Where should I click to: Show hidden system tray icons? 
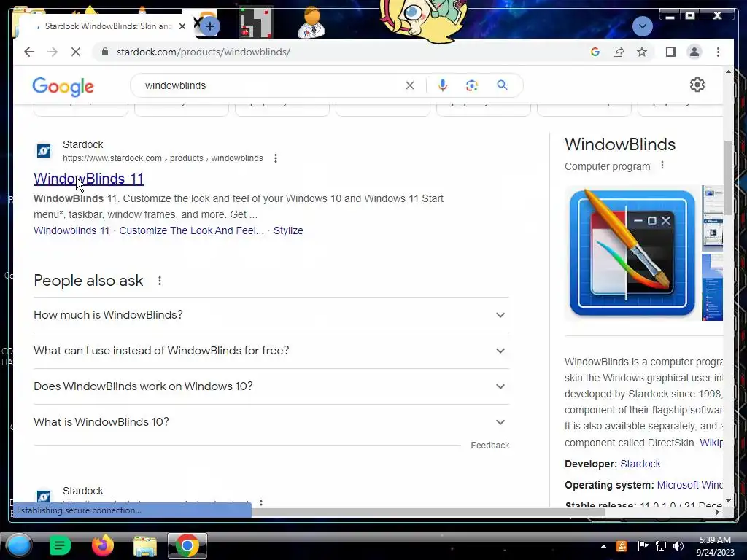coord(603,546)
